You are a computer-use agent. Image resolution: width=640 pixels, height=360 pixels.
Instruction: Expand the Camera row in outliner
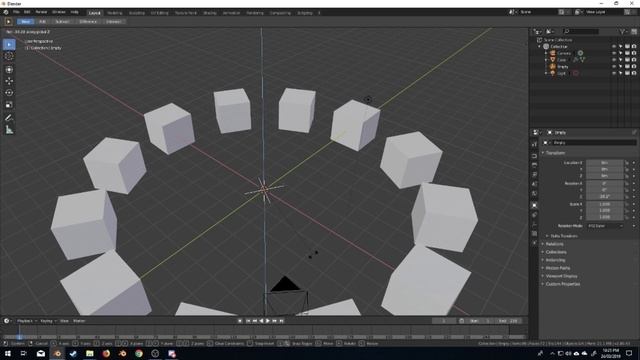click(546, 53)
